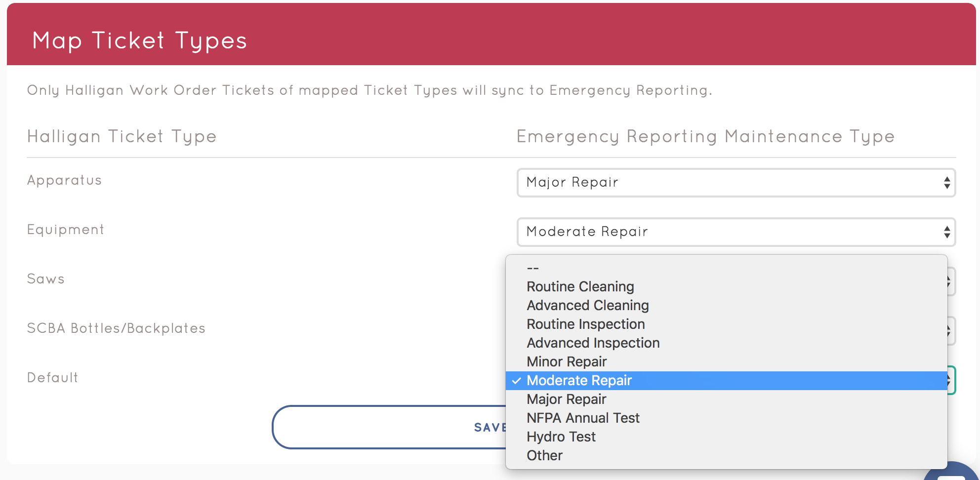Open the Equipment maintenance type dropdown
This screenshot has width=980, height=480.
click(x=736, y=232)
